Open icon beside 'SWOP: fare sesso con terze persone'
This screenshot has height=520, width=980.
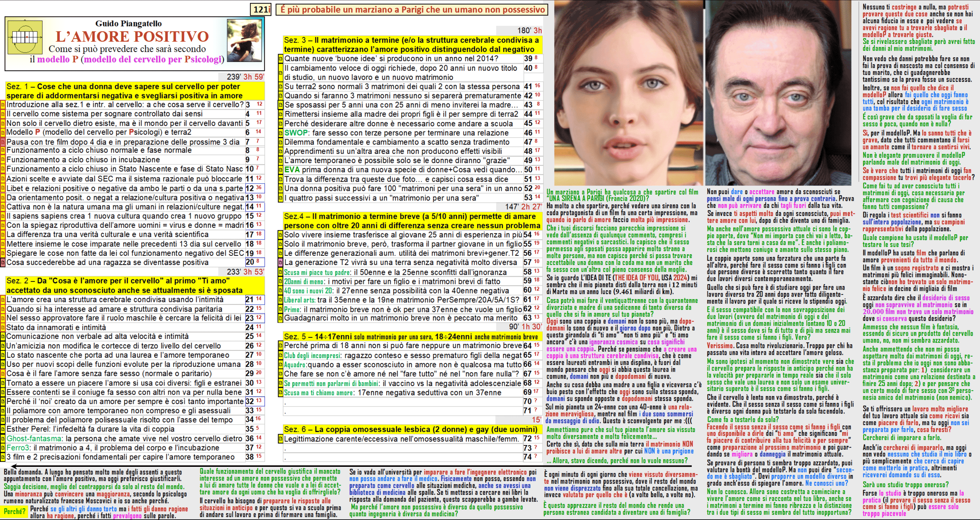pyautogui.click(x=281, y=133)
